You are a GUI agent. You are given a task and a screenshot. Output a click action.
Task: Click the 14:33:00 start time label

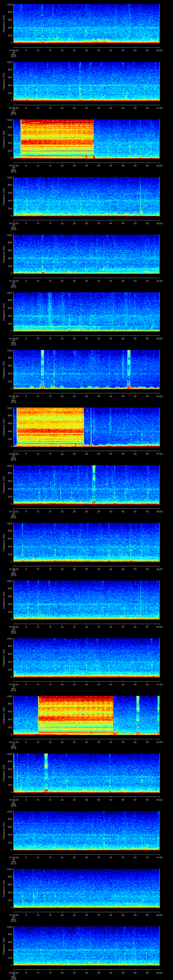click(x=13, y=281)
